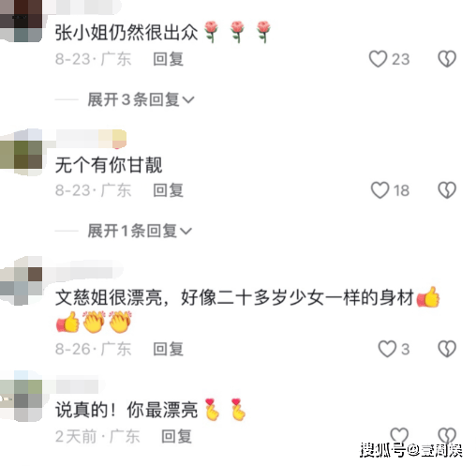Tap broken heart on 无个有你甘靓 comment
The image size is (476, 466).
pos(447,190)
